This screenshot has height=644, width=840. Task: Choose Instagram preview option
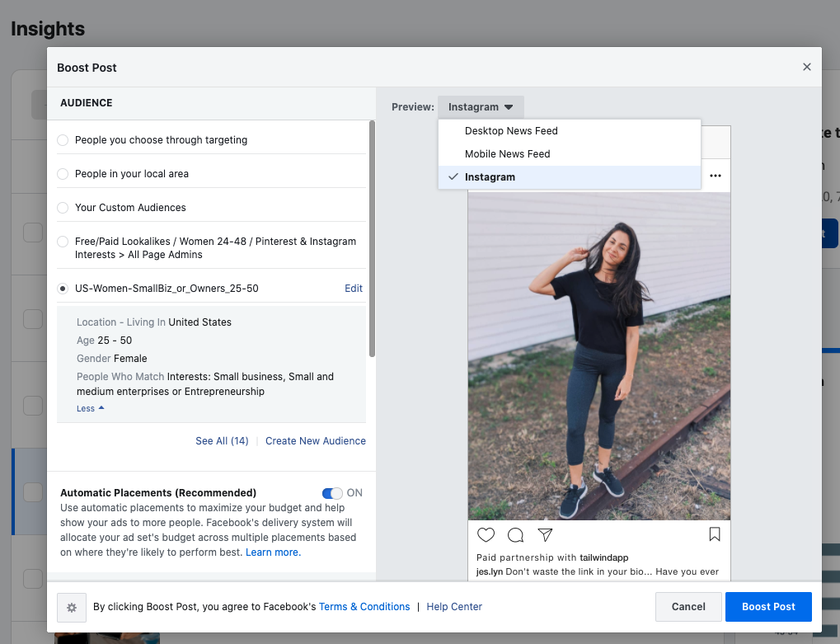pos(570,176)
